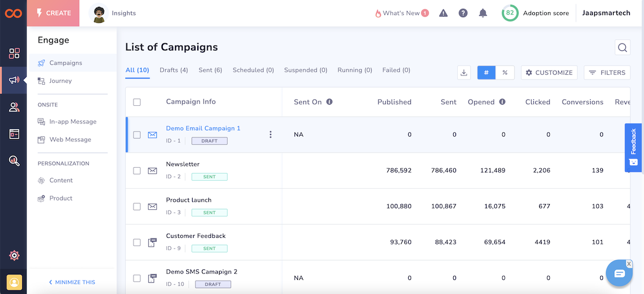Select the Newsletter campaign checkbox
This screenshot has width=644, height=294.
[x=137, y=171]
